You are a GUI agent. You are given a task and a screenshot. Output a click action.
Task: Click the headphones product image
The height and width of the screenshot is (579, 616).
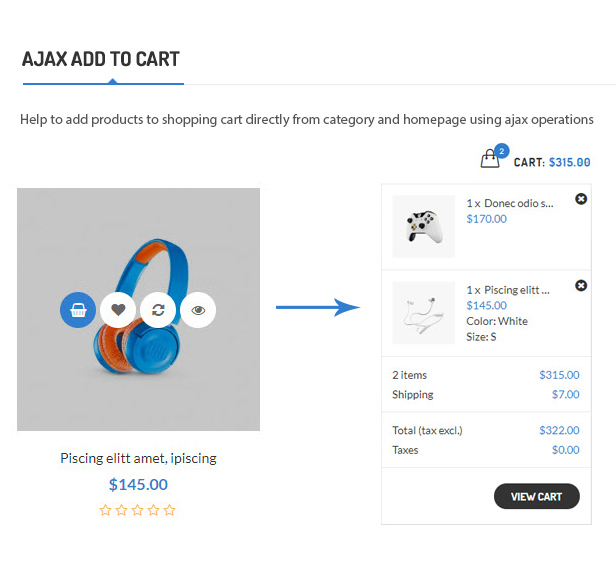(138, 309)
